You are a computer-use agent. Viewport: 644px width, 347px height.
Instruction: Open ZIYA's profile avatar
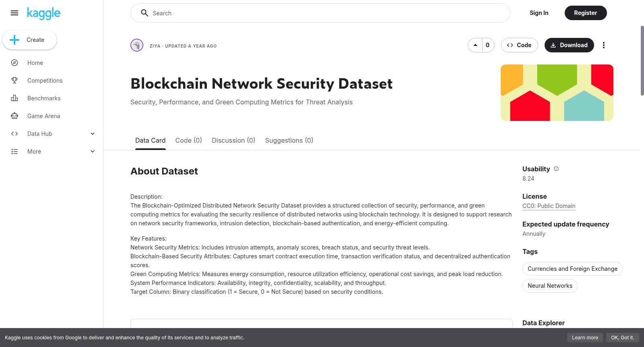(x=137, y=45)
